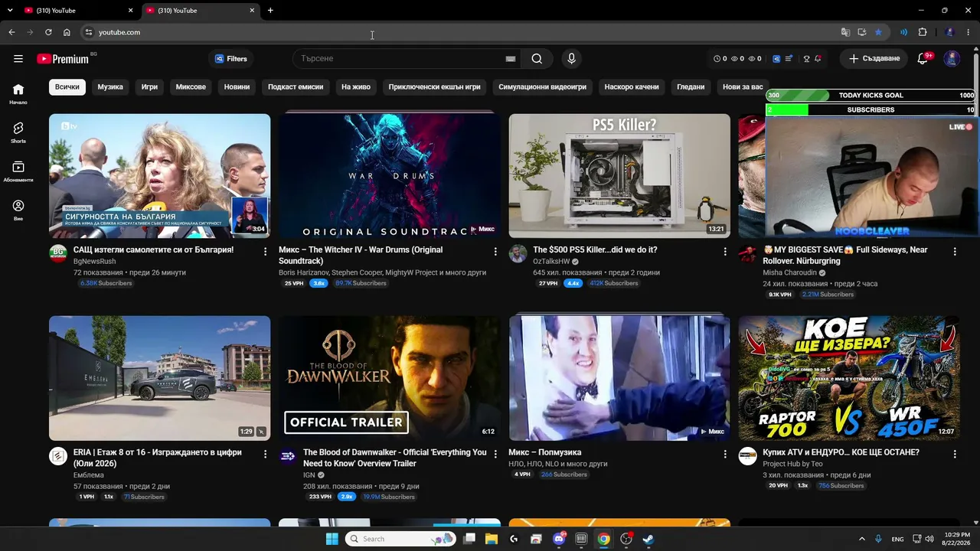
Task: Open the on-screen keyboard in search box
Action: coord(511,59)
